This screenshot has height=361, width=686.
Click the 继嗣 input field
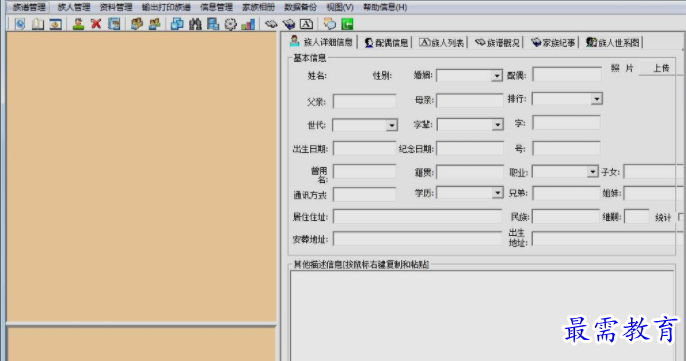[637, 216]
